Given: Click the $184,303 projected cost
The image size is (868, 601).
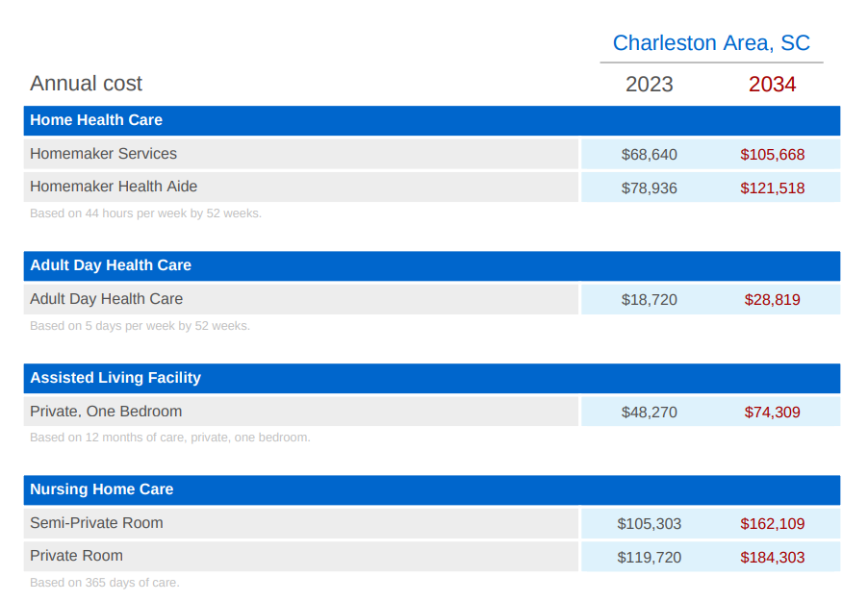Looking at the screenshot, I should pyautogui.click(x=773, y=558).
